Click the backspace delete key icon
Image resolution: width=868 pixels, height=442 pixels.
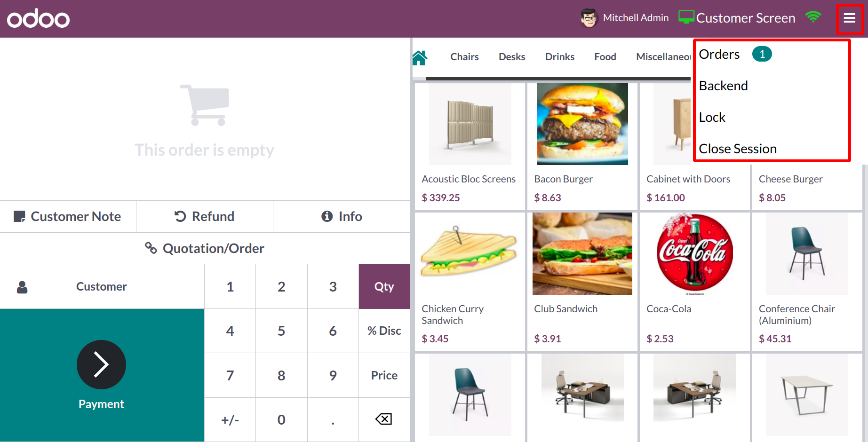pos(384,419)
